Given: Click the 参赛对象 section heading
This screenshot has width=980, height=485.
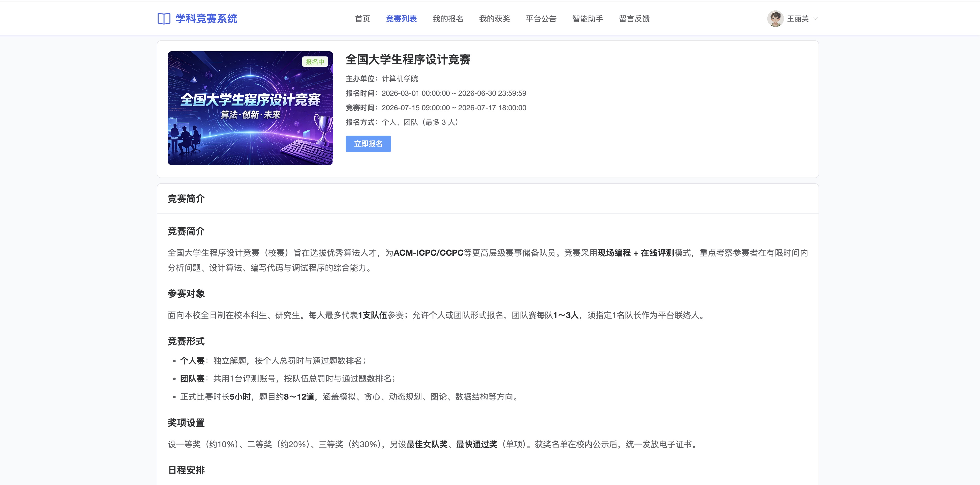Looking at the screenshot, I should 186,293.
